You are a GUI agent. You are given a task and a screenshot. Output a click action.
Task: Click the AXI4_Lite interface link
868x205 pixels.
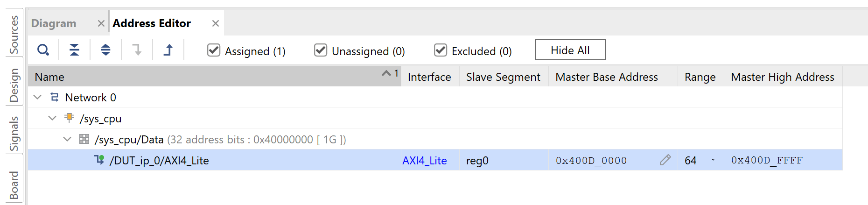pyautogui.click(x=424, y=161)
